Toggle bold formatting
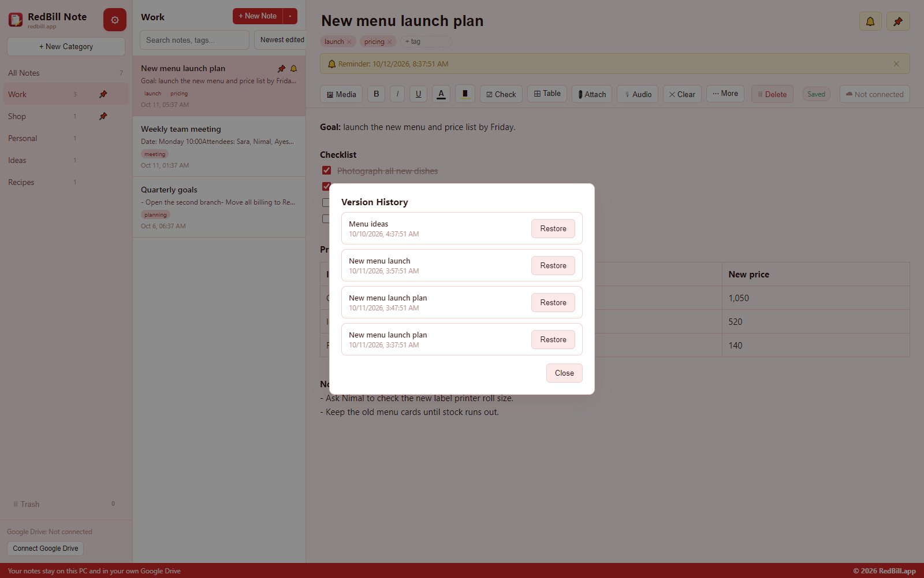Viewport: 924px width, 578px height. pos(377,94)
